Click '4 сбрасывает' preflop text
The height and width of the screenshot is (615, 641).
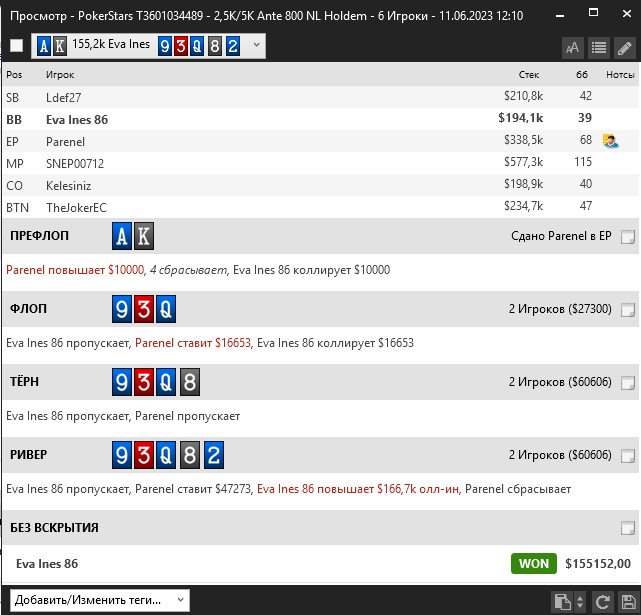(x=188, y=270)
